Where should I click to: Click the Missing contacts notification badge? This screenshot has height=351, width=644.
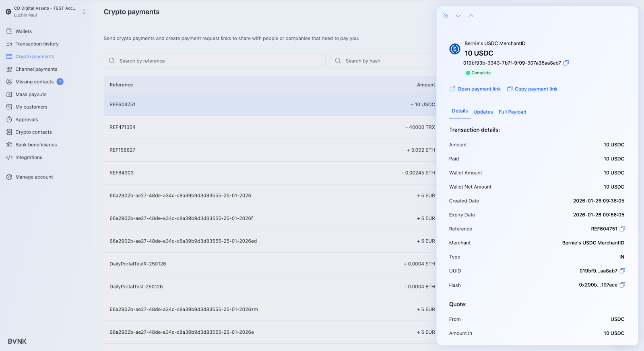pyautogui.click(x=60, y=82)
